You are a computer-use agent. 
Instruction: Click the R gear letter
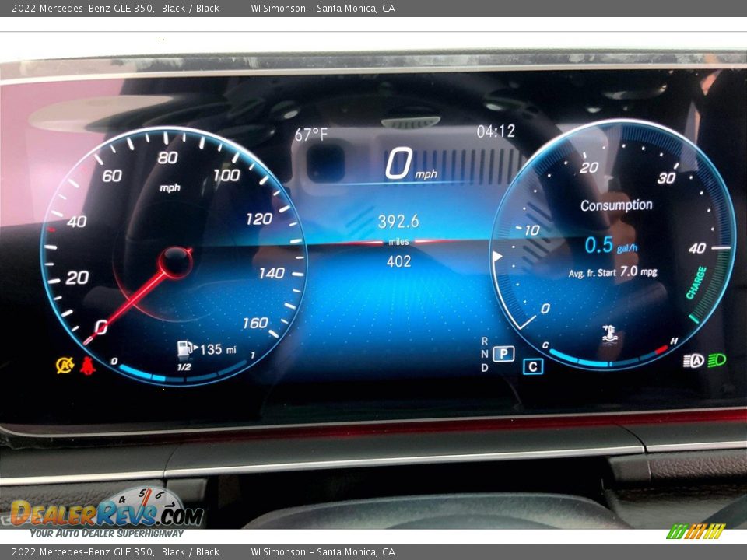(485, 341)
